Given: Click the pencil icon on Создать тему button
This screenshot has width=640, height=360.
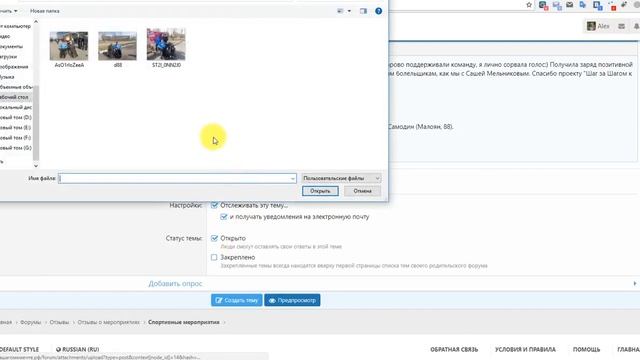Looking at the screenshot, I should 219,300.
